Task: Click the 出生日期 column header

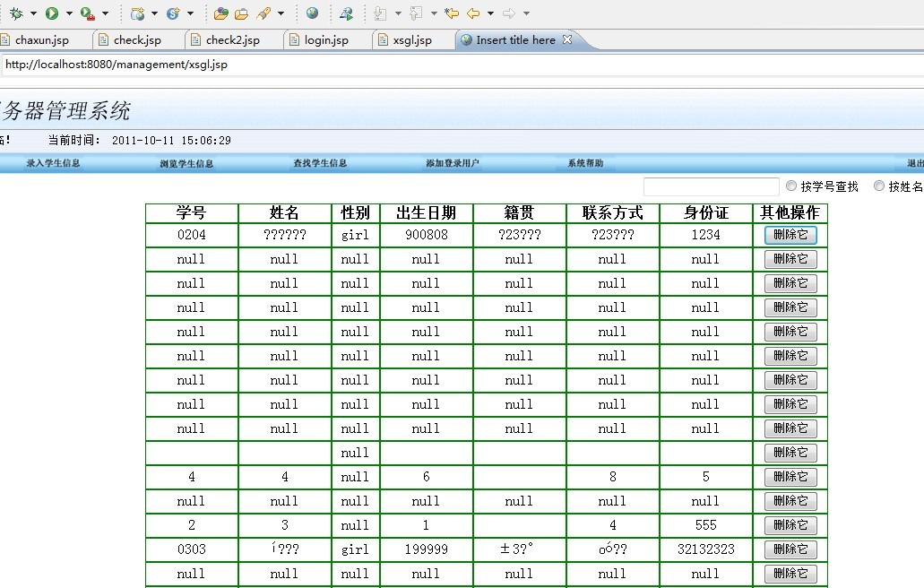Action: click(426, 213)
